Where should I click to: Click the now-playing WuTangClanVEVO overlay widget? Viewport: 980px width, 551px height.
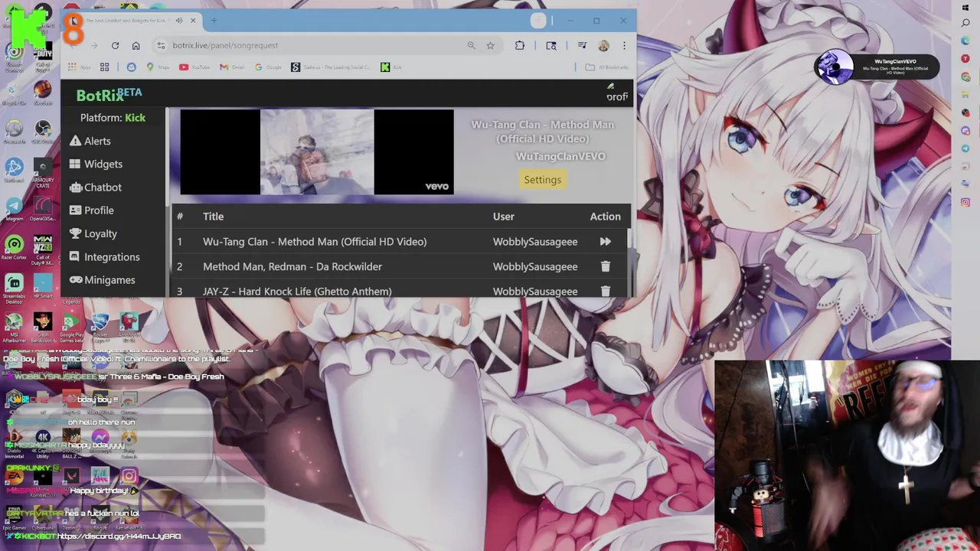[877, 67]
